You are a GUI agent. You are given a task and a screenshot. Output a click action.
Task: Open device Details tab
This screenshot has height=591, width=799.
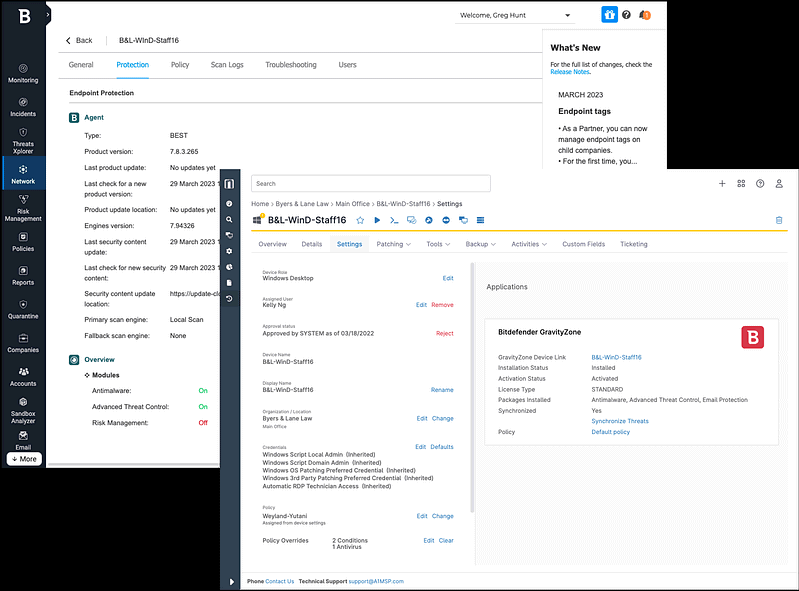click(x=312, y=244)
